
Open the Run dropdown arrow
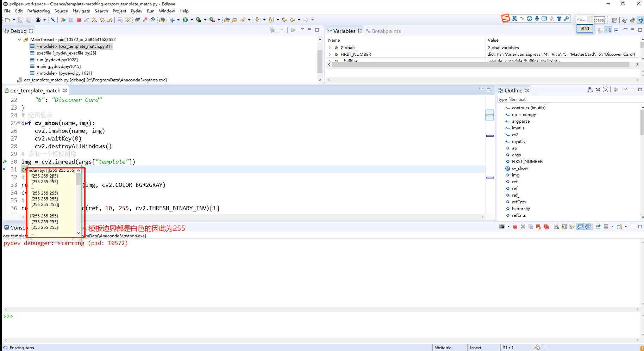click(192, 20)
